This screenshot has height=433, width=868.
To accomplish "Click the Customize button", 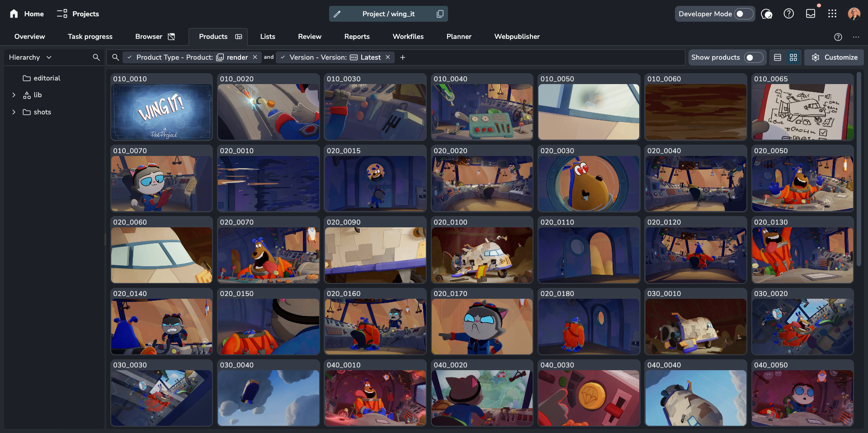I will coord(834,57).
